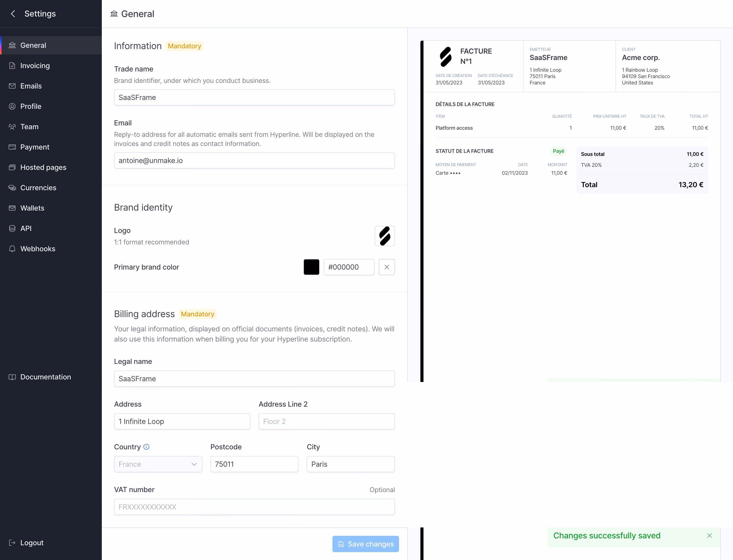Click the Documentation book icon

coord(12,377)
